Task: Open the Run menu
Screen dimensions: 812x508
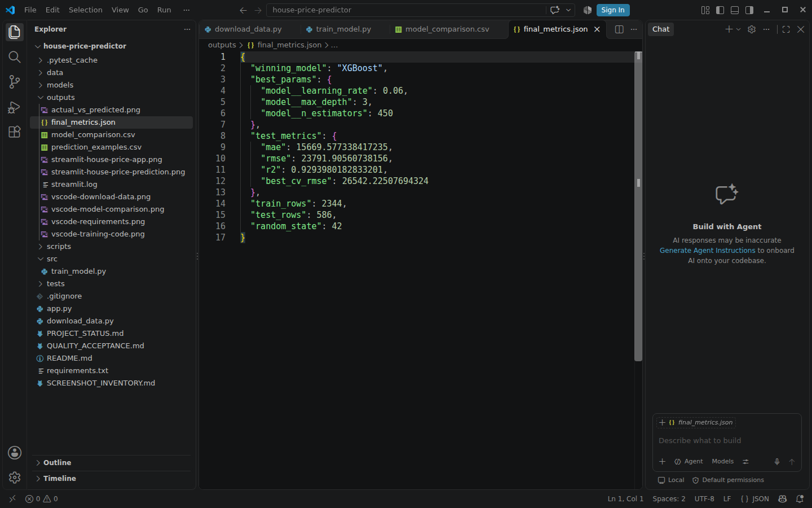Action: point(164,10)
